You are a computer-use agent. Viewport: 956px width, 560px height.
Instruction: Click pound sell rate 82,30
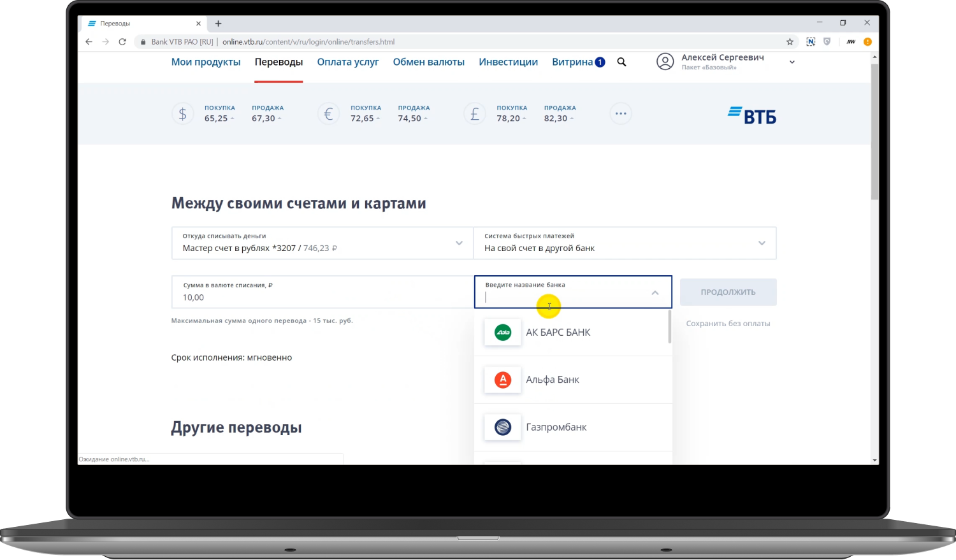point(555,118)
